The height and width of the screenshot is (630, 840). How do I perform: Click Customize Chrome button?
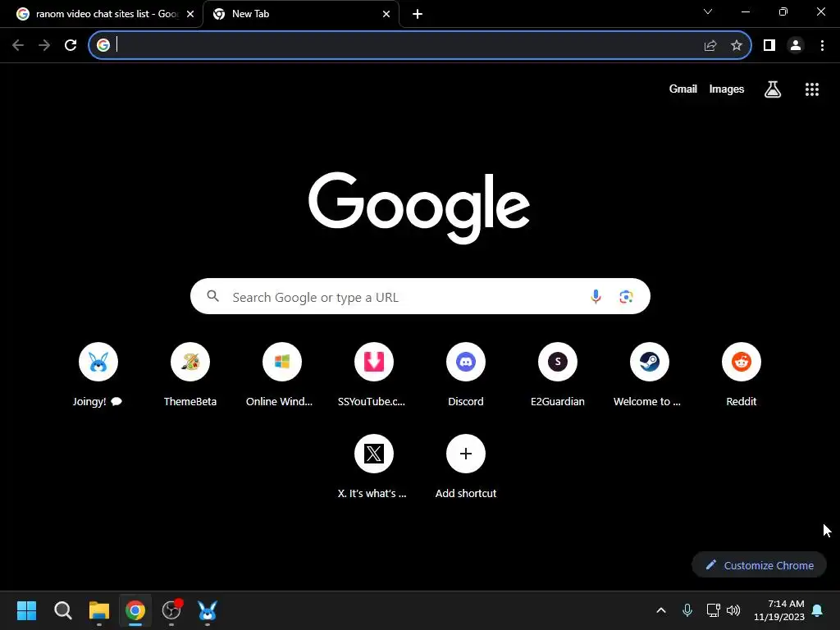[x=759, y=565]
